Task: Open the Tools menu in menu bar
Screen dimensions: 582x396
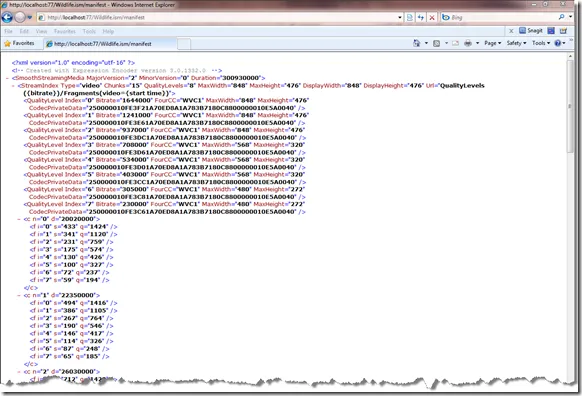Action: [89, 32]
